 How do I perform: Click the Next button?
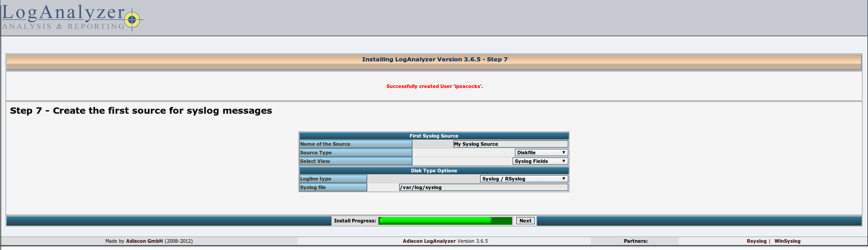525,221
